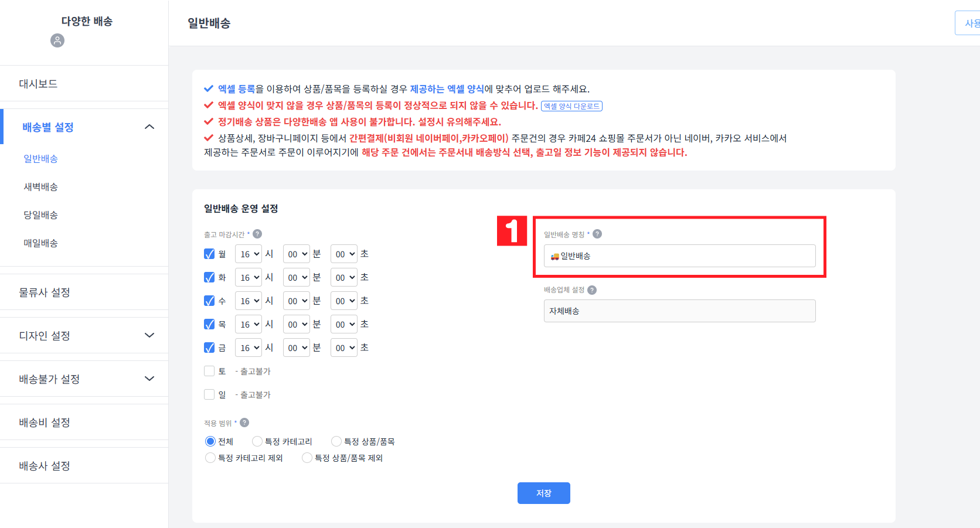Download the Excel template via 엑셀 양식 다운로드

pos(571,105)
